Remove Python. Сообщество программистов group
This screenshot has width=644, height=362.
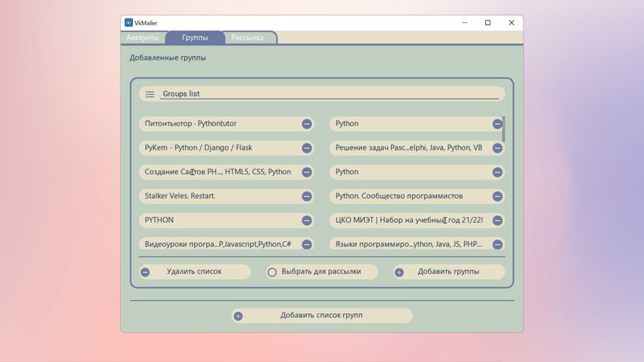pos(497,197)
